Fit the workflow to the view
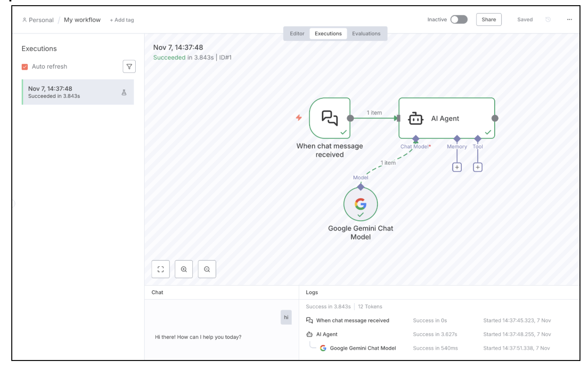The height and width of the screenshot is (368, 588). coord(161,269)
